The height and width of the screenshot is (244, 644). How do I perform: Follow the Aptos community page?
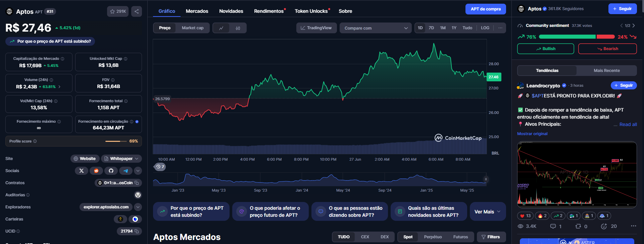click(x=623, y=9)
